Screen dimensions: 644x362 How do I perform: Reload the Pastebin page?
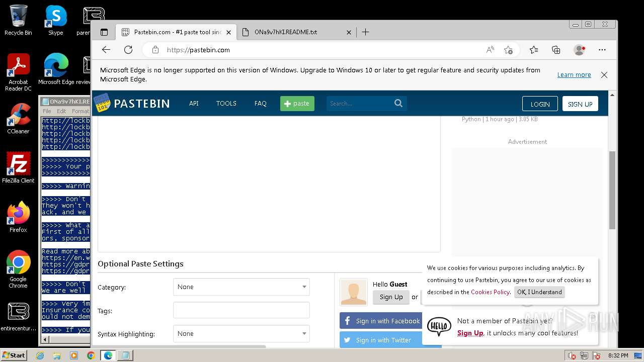tap(128, 50)
